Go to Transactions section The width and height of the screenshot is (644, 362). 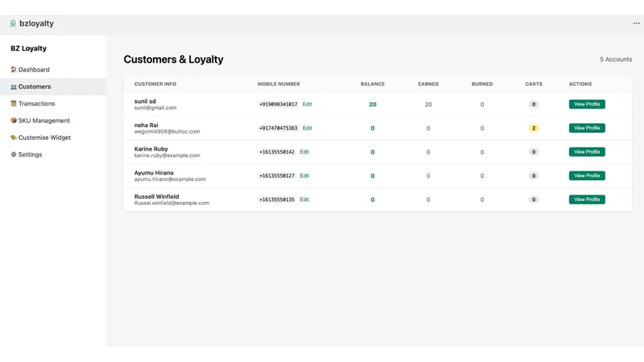[x=53, y=104]
